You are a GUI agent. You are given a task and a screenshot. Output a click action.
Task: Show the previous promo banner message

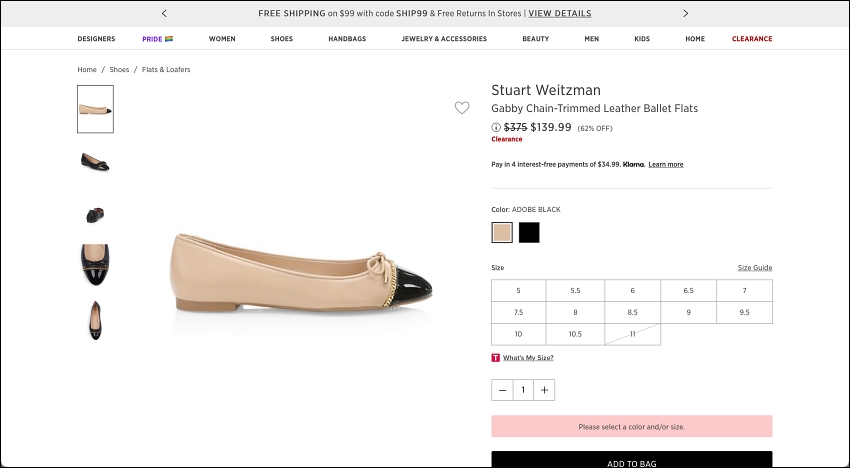point(164,14)
